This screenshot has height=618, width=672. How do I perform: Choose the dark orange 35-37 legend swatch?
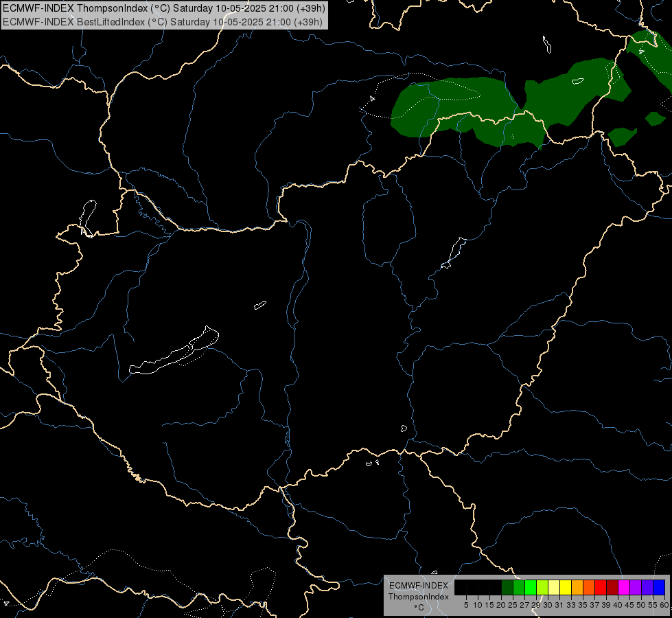(x=589, y=587)
